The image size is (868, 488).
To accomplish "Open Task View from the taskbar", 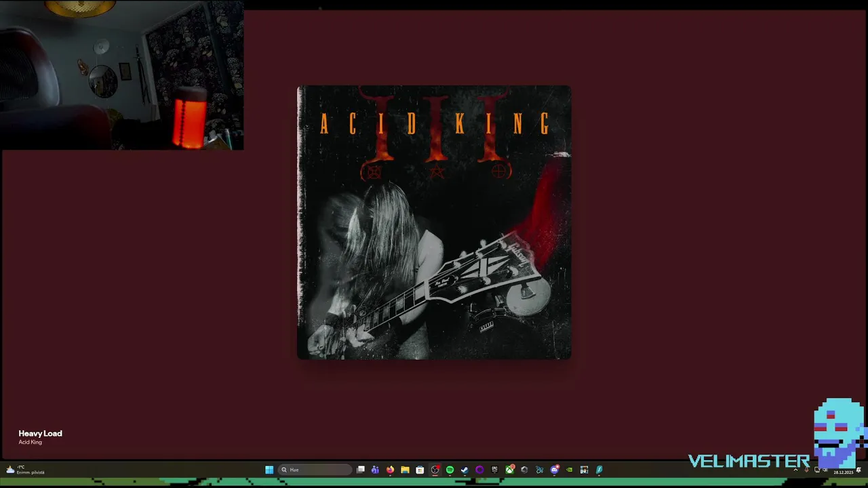I will click(x=361, y=470).
